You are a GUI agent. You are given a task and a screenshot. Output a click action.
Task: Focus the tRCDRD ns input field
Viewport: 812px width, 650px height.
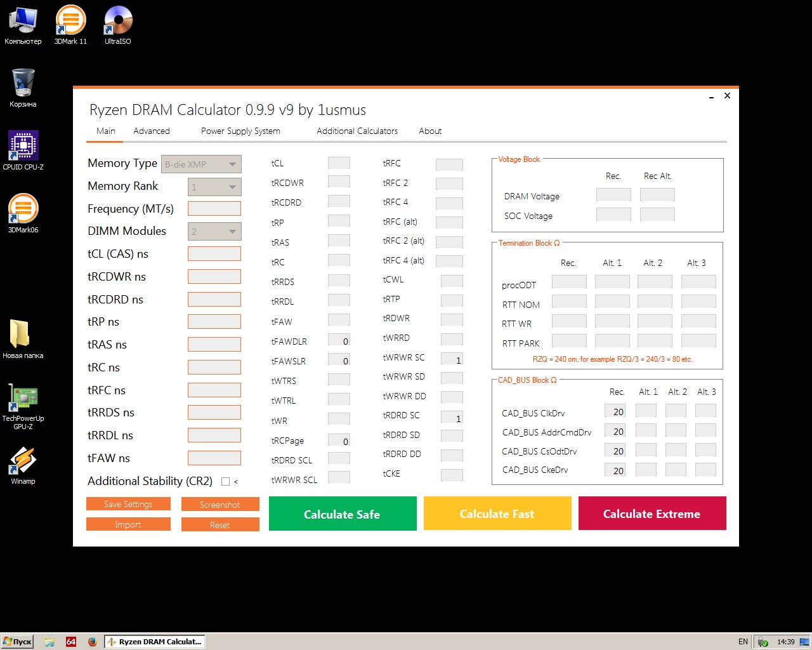tap(214, 300)
